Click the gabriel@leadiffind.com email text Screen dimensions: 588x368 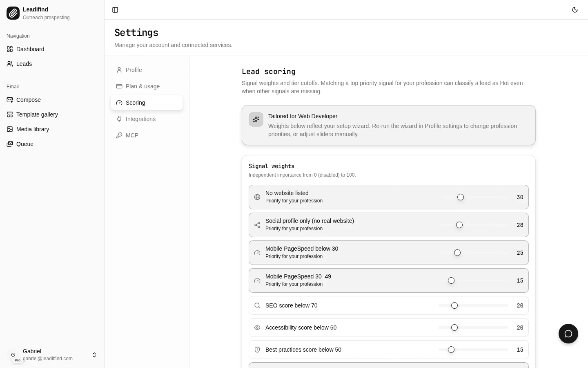click(x=48, y=359)
